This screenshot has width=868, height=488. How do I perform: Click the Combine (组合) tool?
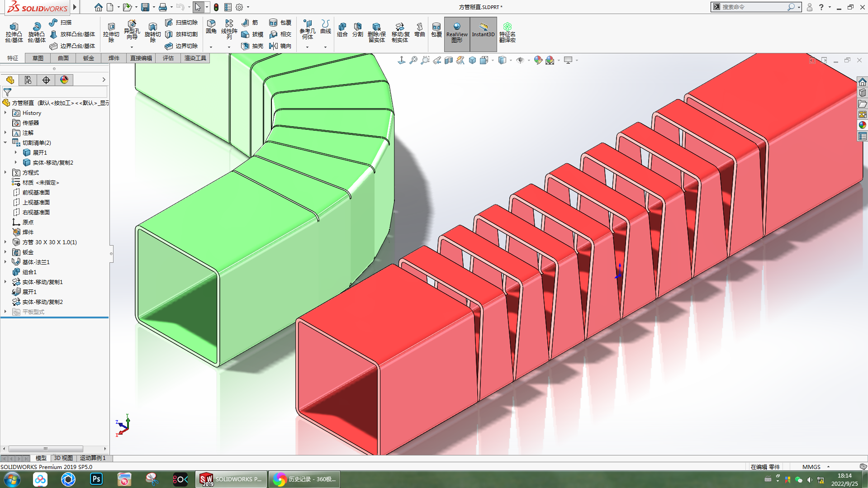point(342,30)
